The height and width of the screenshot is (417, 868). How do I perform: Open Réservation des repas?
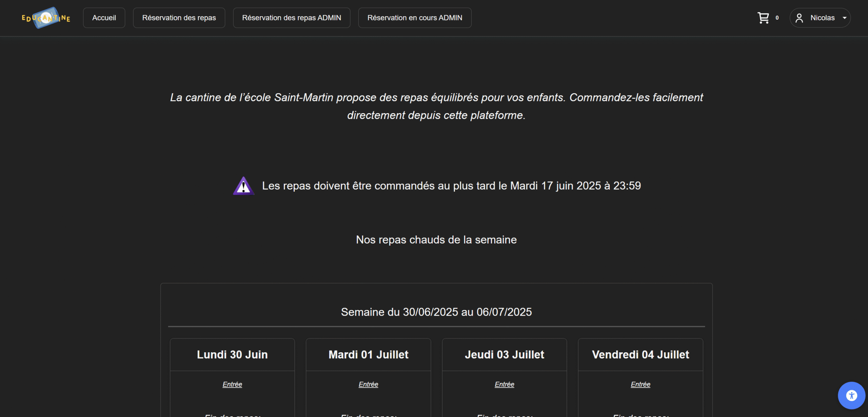point(179,18)
